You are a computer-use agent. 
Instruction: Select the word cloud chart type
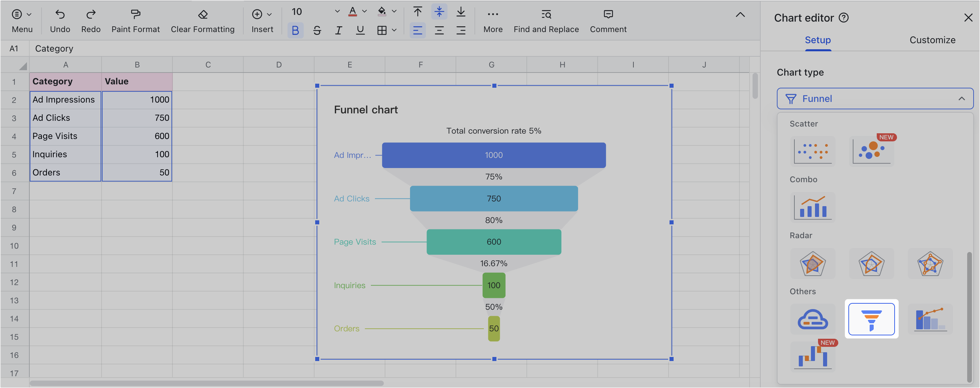[x=813, y=320]
